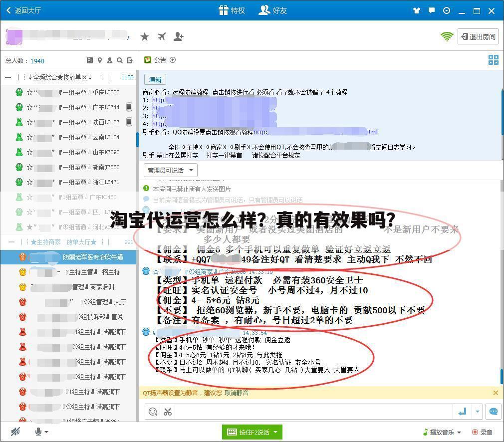Screen dimensions: 504x442
Task: Invite a friend with add-person icon
Action: point(178,36)
